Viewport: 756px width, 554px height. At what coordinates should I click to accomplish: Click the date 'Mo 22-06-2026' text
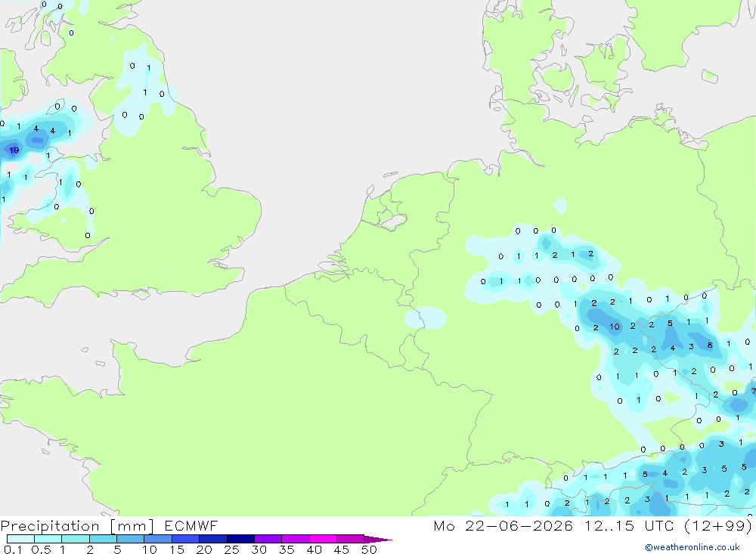coord(503,525)
